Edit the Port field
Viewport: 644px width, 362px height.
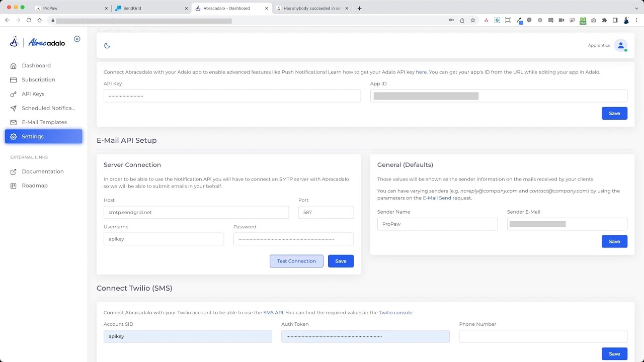click(326, 212)
